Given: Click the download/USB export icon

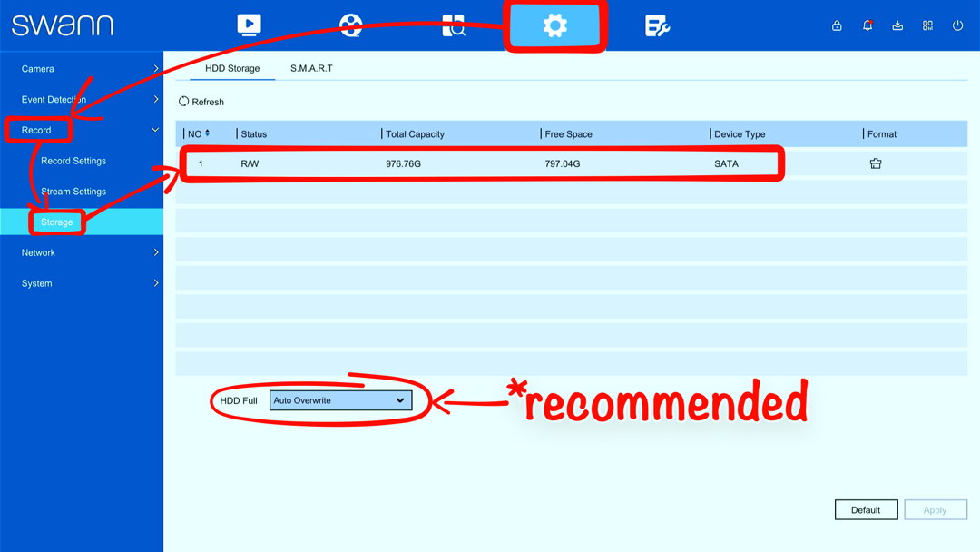Looking at the screenshot, I should [x=897, y=25].
